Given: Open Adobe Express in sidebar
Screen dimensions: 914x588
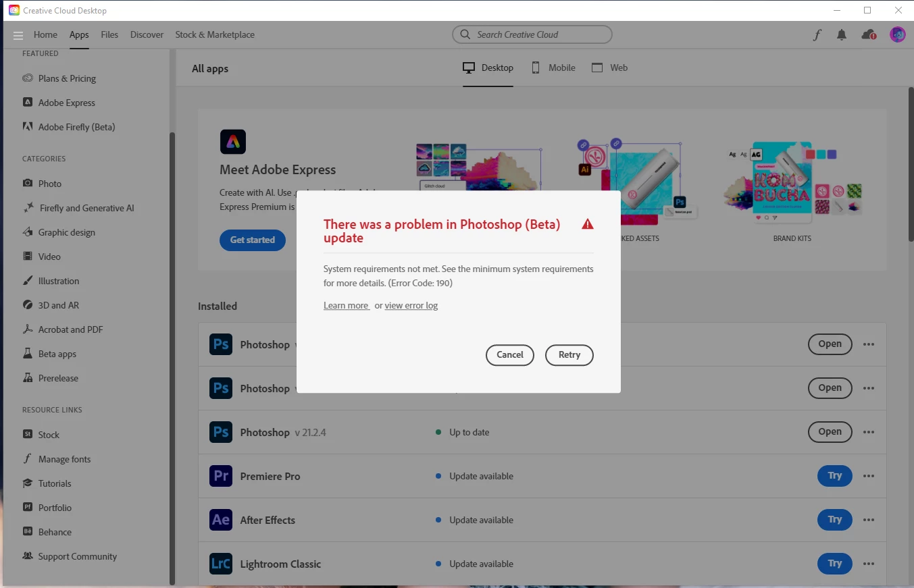Looking at the screenshot, I should [59, 103].
